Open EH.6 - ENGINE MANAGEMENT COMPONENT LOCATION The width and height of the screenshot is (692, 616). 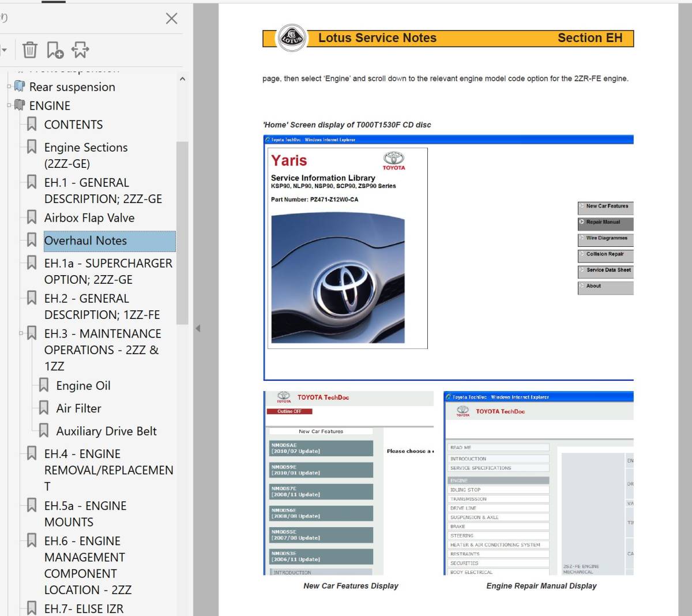[x=88, y=565]
